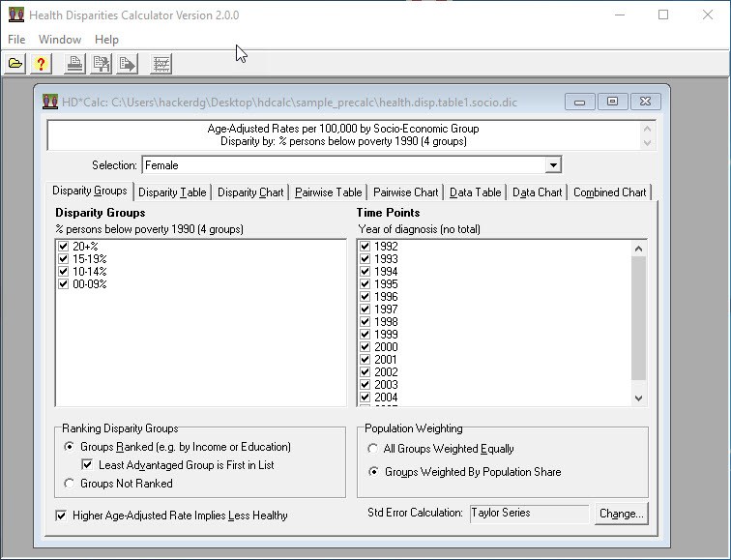Open help with the question mark icon
Image resolution: width=731 pixels, height=560 pixels.
point(40,65)
